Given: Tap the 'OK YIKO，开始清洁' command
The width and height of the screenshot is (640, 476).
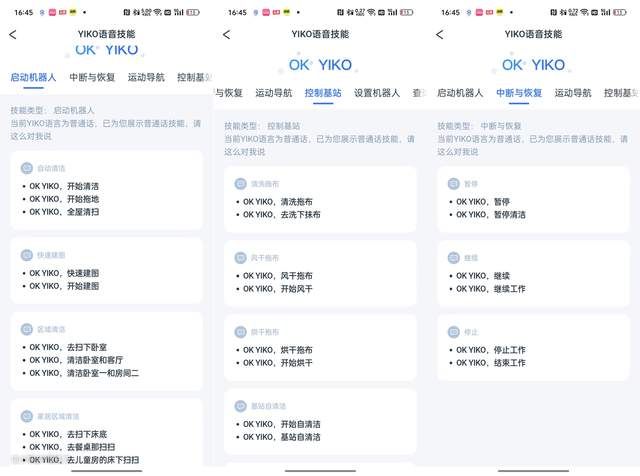Looking at the screenshot, I should pyautogui.click(x=70, y=186).
